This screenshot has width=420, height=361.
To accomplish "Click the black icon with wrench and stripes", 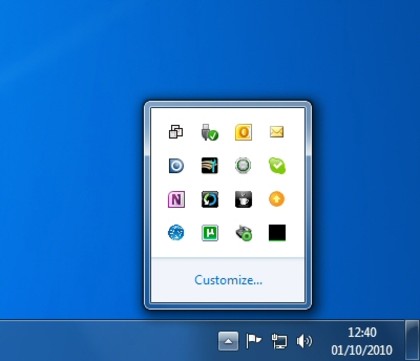I will tap(210, 166).
